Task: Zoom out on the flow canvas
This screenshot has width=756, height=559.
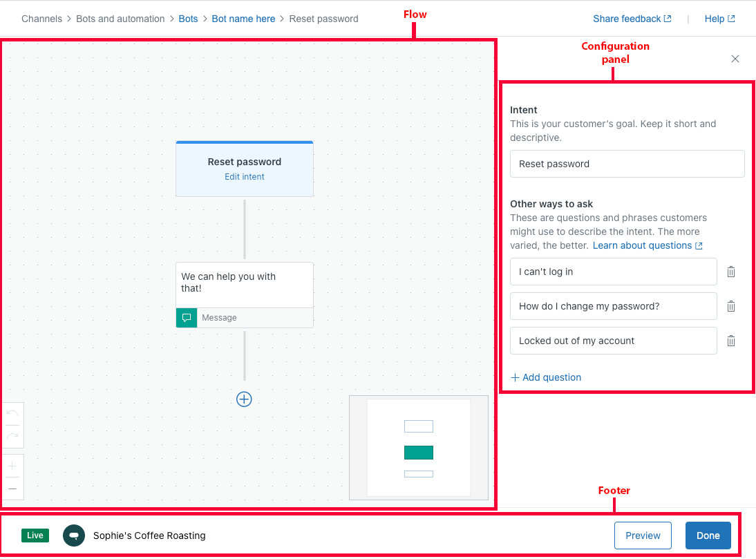Action: coord(12,489)
